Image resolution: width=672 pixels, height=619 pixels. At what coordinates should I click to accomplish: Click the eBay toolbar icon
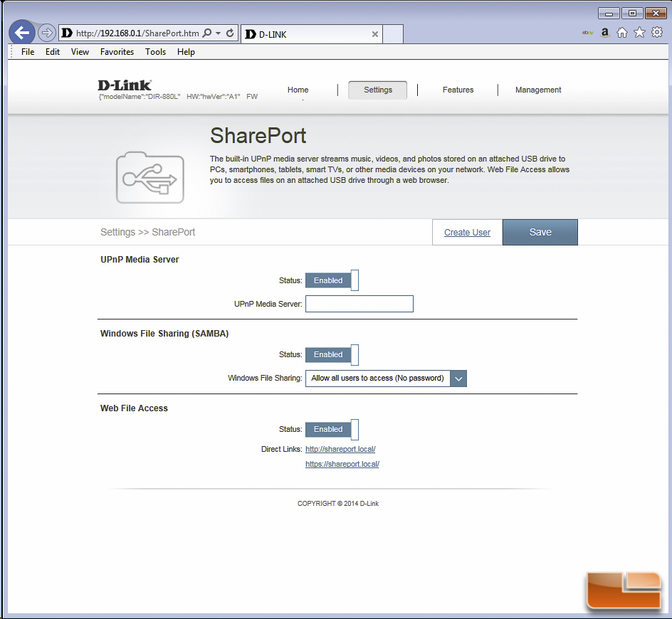tap(587, 33)
